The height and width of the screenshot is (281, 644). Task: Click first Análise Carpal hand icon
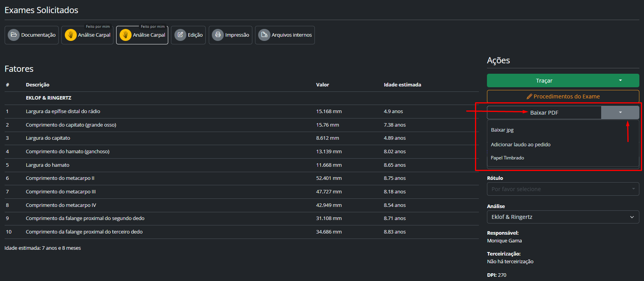[71, 35]
